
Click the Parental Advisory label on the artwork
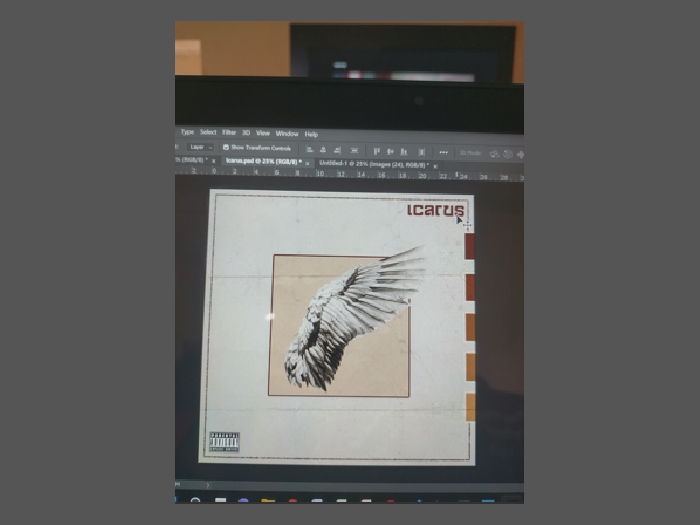point(224,442)
